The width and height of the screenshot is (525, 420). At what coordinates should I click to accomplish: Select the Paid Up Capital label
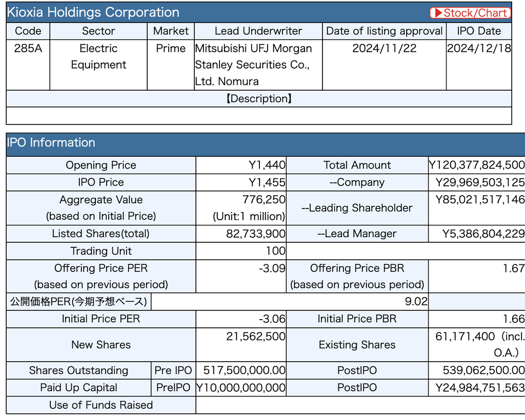tap(78, 388)
